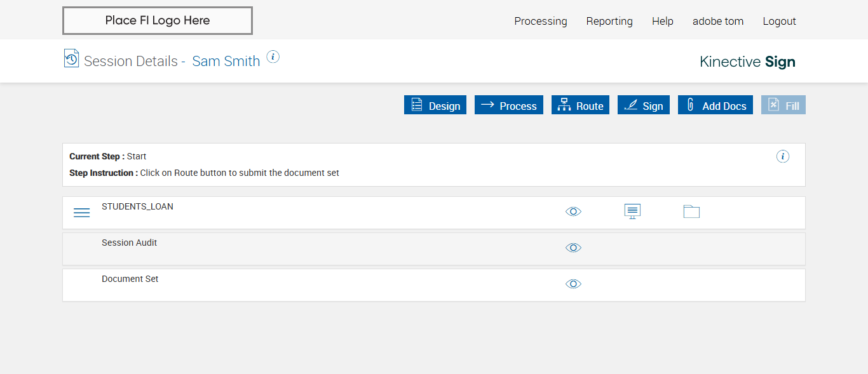868x374 pixels.
Task: View the Document Set with eye icon
Action: [573, 284]
